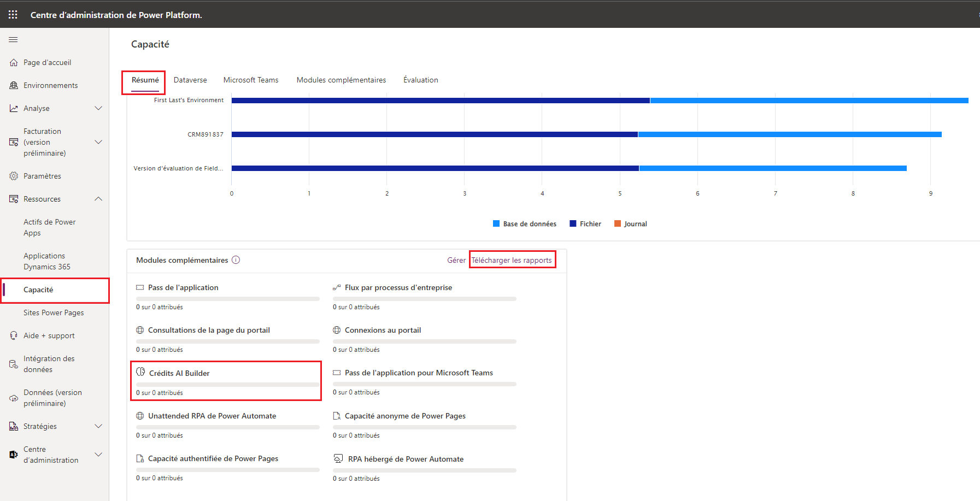Click the Pass de l'application pour Microsoft Teams icon

pyautogui.click(x=337, y=373)
